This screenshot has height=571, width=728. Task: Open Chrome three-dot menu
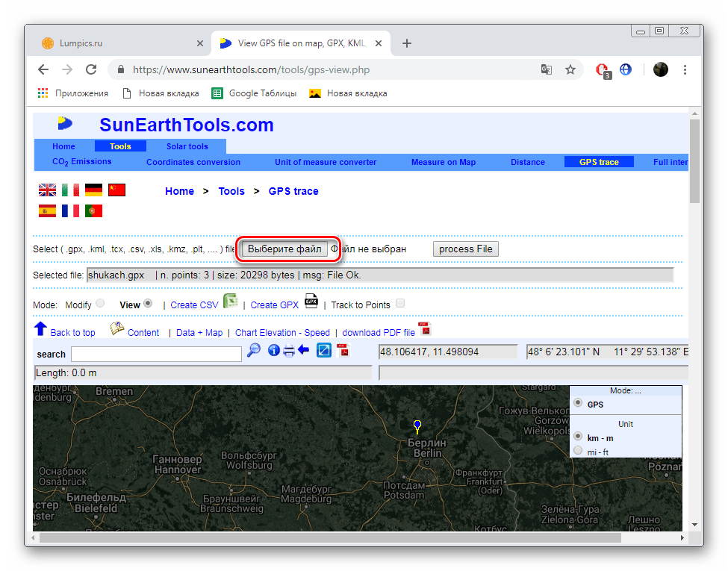(x=685, y=69)
